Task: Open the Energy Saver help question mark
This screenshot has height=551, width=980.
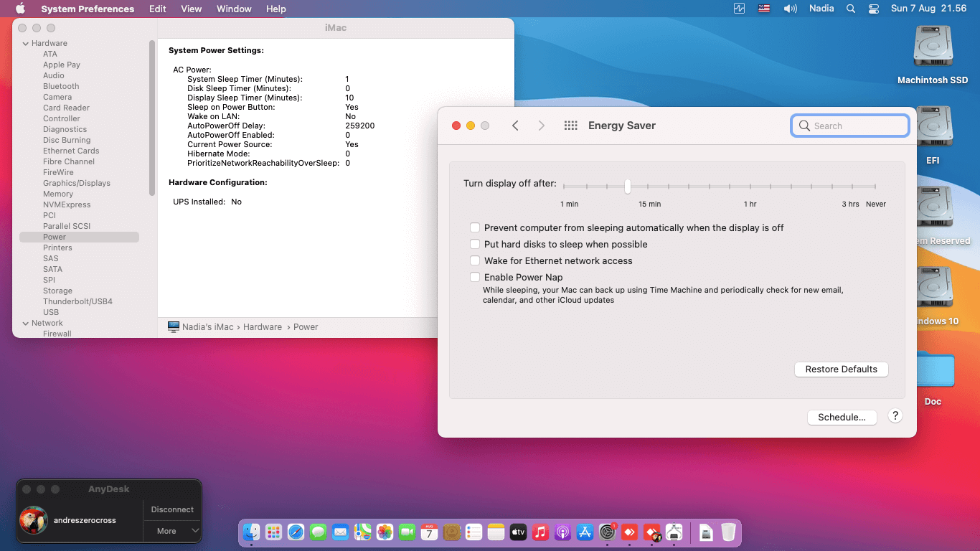Action: coord(895,416)
